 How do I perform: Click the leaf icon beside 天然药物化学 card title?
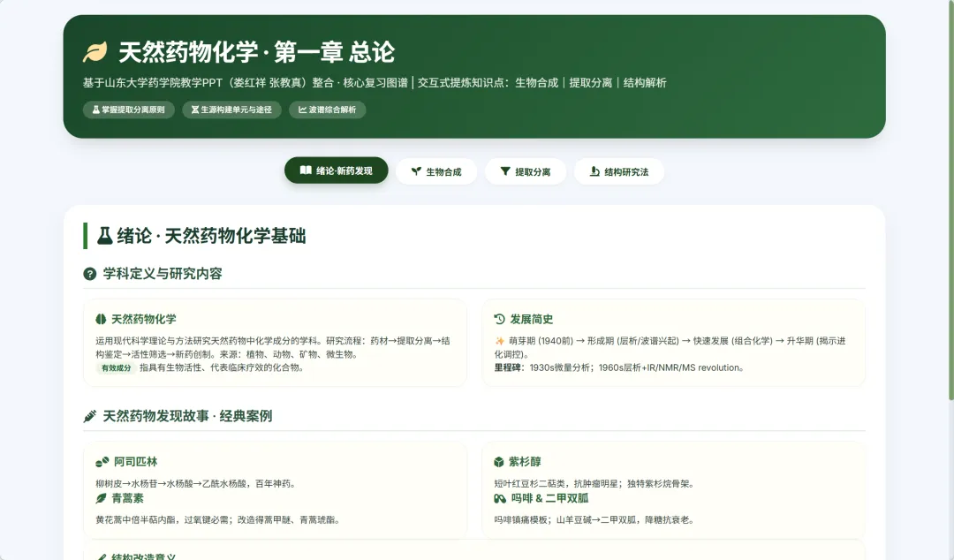pyautogui.click(x=101, y=319)
